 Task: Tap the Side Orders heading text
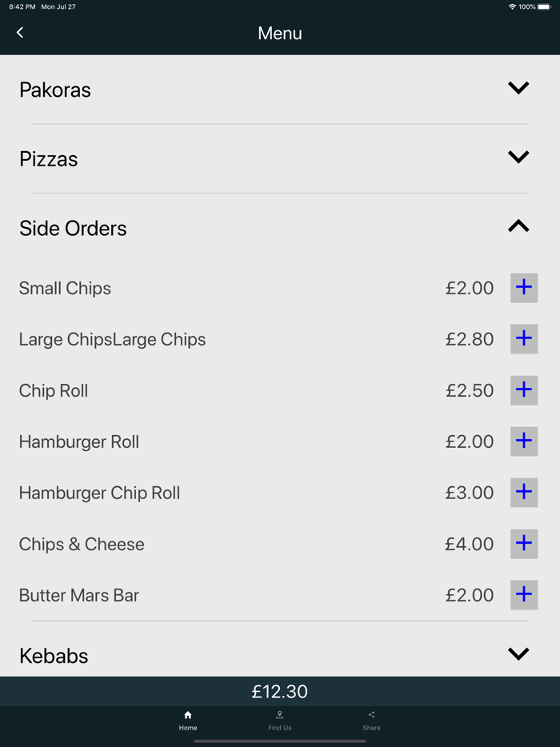pos(73,228)
